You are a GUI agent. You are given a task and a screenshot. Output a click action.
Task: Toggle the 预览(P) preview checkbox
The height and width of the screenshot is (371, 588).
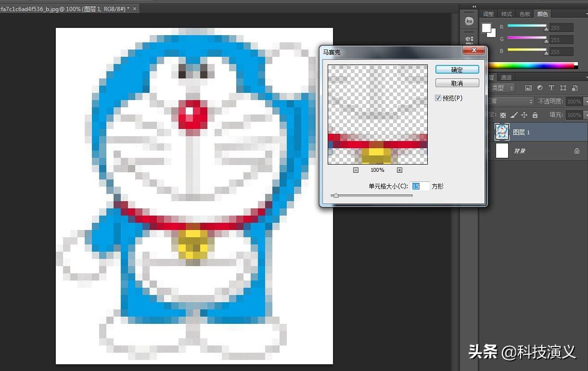pos(438,98)
